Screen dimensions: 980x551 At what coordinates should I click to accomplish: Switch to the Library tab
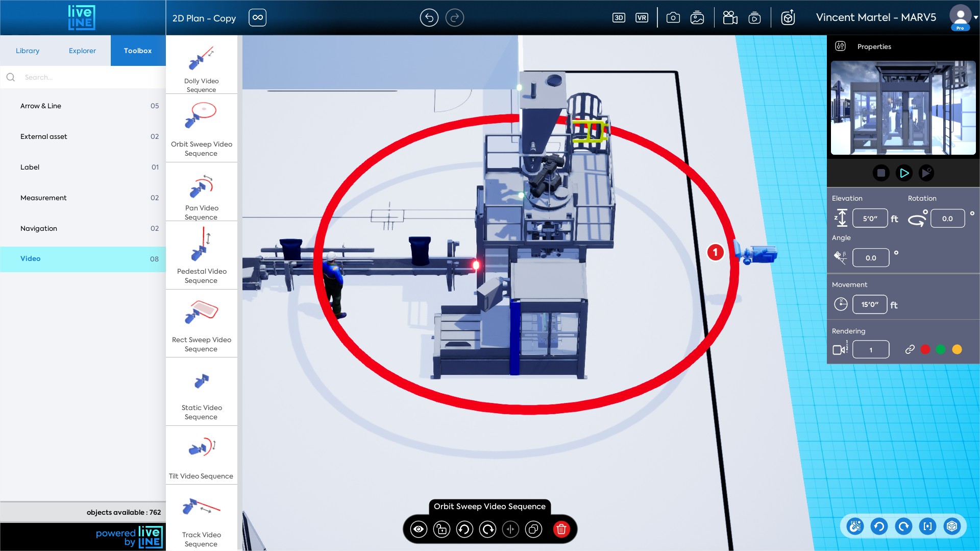click(28, 51)
